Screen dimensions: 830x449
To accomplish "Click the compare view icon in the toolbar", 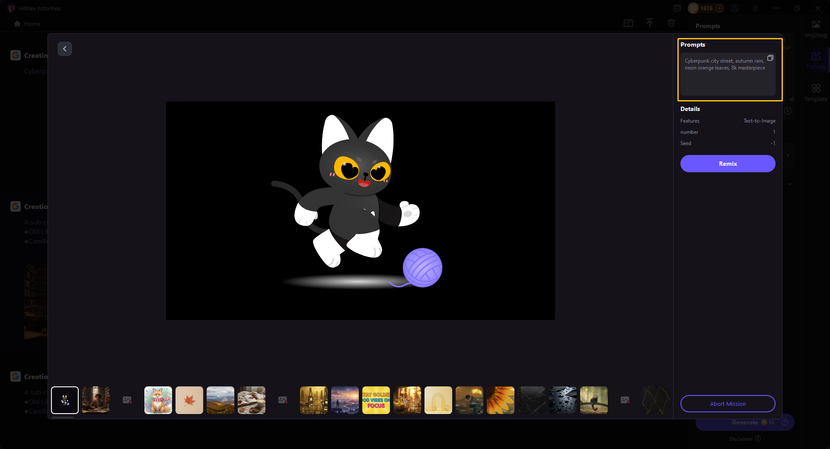I will pyautogui.click(x=628, y=23).
